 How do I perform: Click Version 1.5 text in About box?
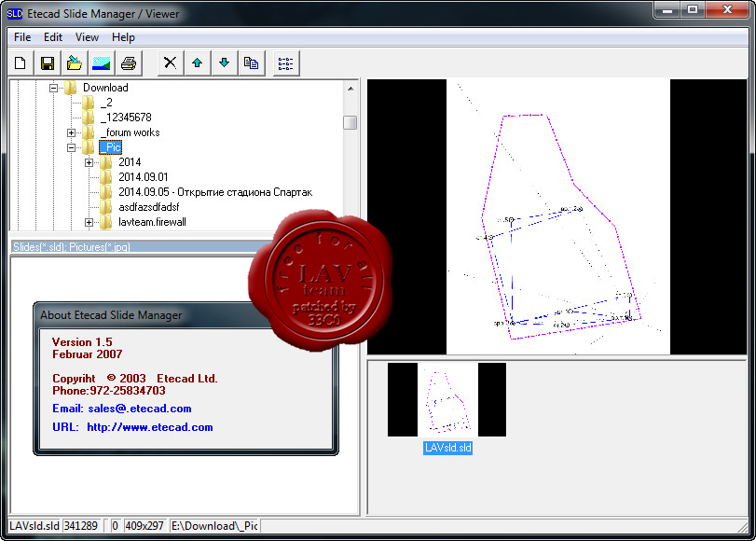(82, 342)
